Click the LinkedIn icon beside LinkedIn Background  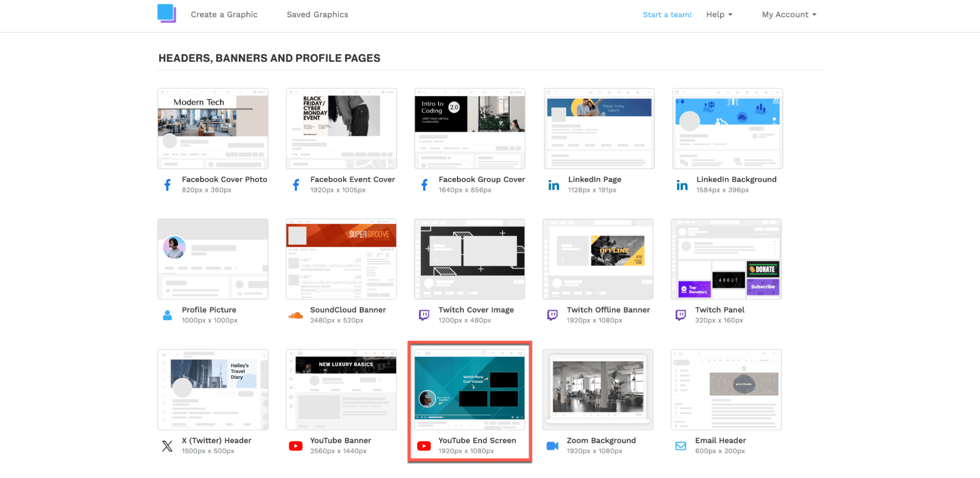tap(682, 185)
